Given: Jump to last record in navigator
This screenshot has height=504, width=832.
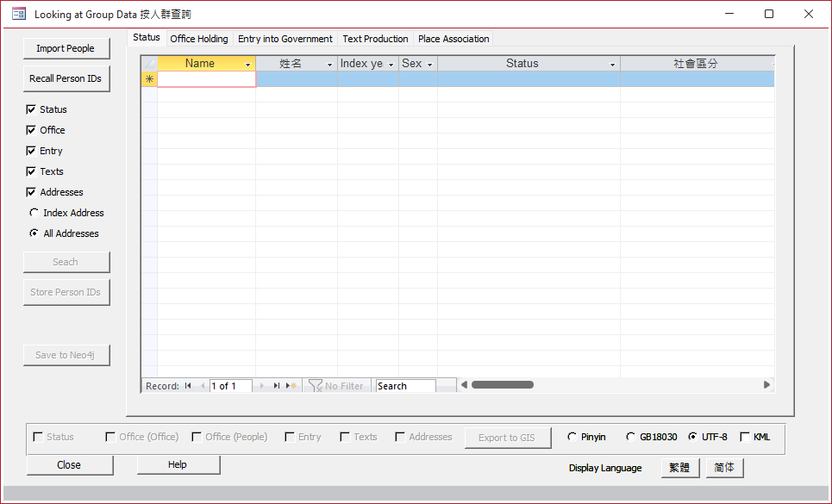Looking at the screenshot, I should point(277,386).
